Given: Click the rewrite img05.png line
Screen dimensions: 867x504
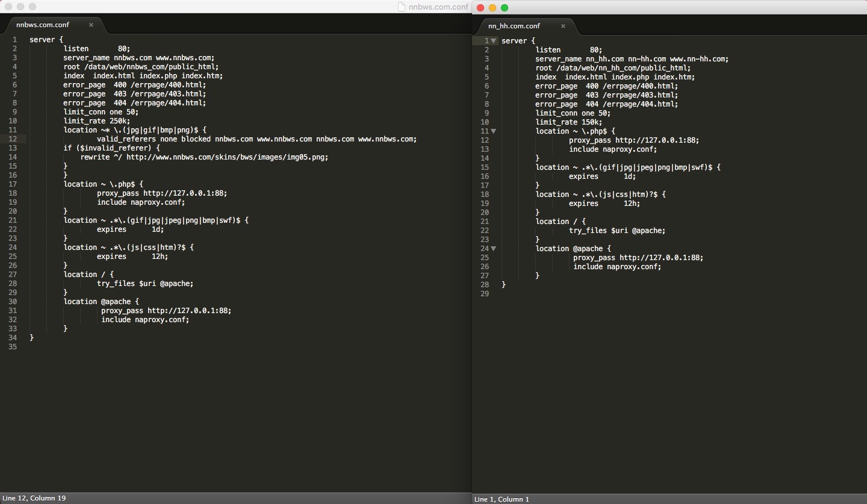Looking at the screenshot, I should click(x=204, y=157).
